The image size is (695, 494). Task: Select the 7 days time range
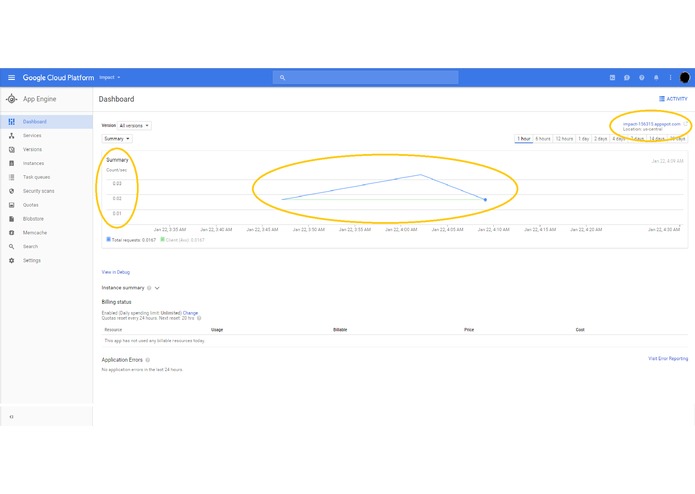point(637,139)
